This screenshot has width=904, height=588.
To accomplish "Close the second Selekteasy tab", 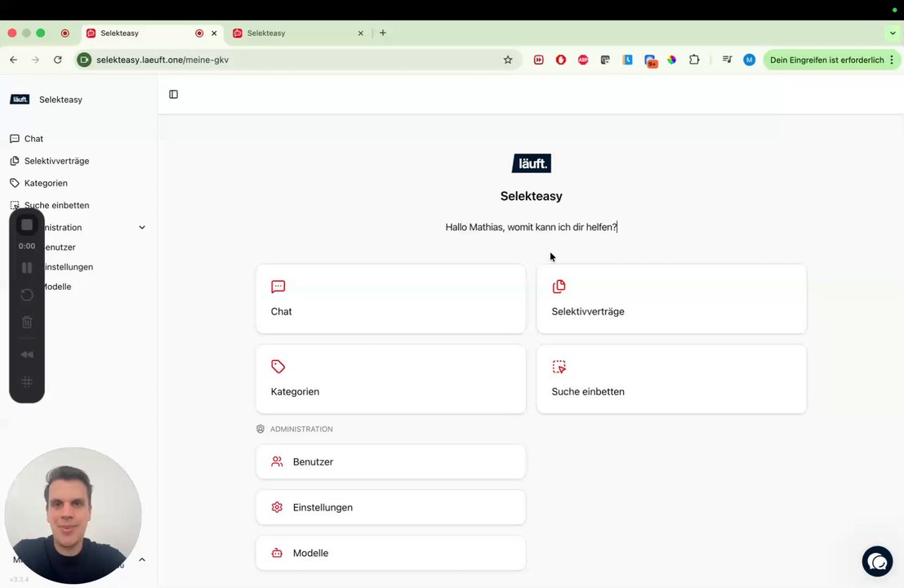I will (360, 33).
